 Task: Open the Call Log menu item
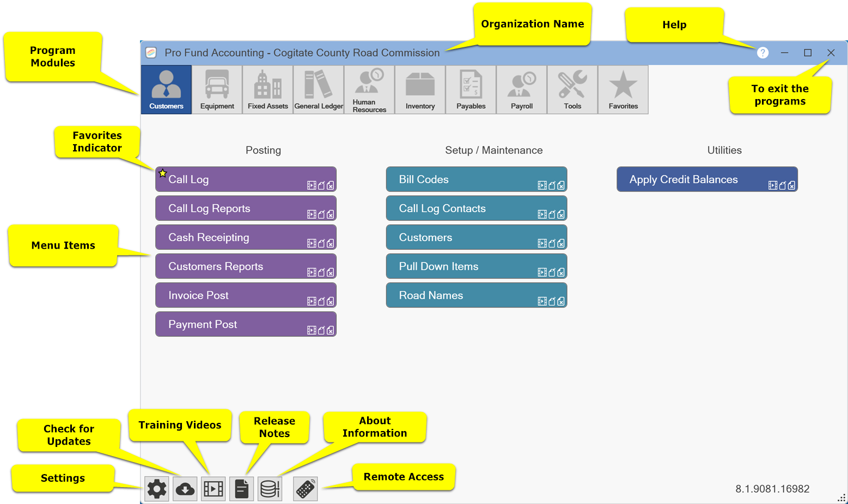pos(246,179)
